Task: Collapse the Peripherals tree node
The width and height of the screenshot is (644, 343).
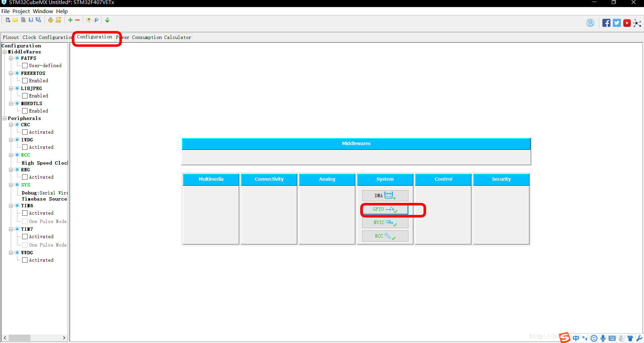Action: 5,118
